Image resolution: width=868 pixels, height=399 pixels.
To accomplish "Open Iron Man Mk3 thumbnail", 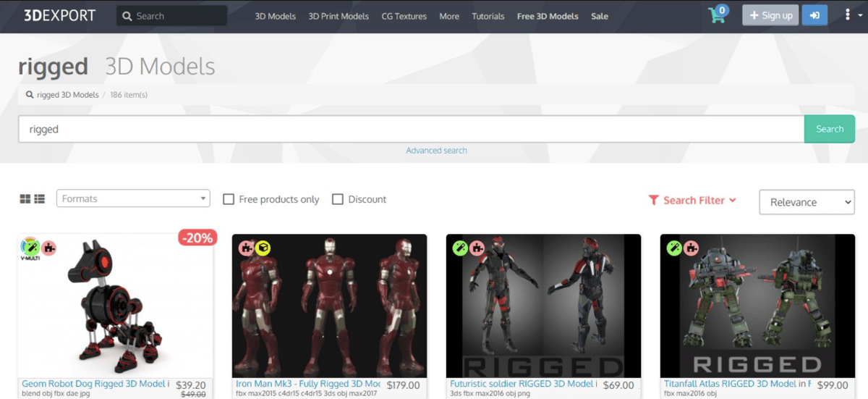I will (x=330, y=305).
